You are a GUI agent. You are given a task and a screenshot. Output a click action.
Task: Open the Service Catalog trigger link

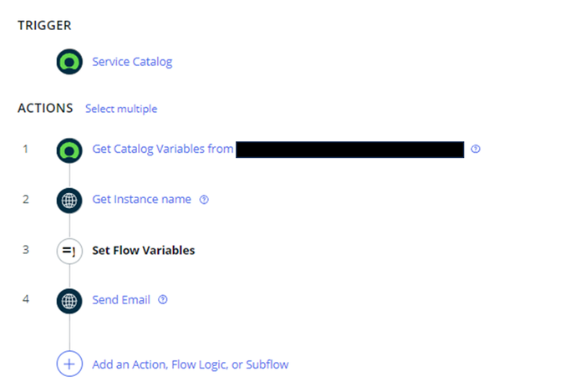tap(132, 62)
